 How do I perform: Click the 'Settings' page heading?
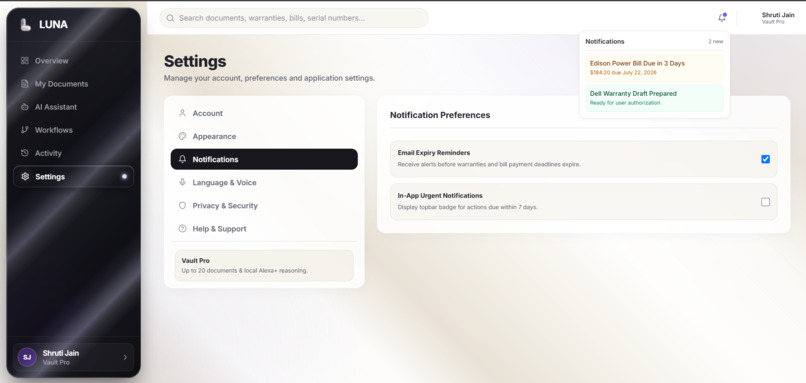point(195,61)
